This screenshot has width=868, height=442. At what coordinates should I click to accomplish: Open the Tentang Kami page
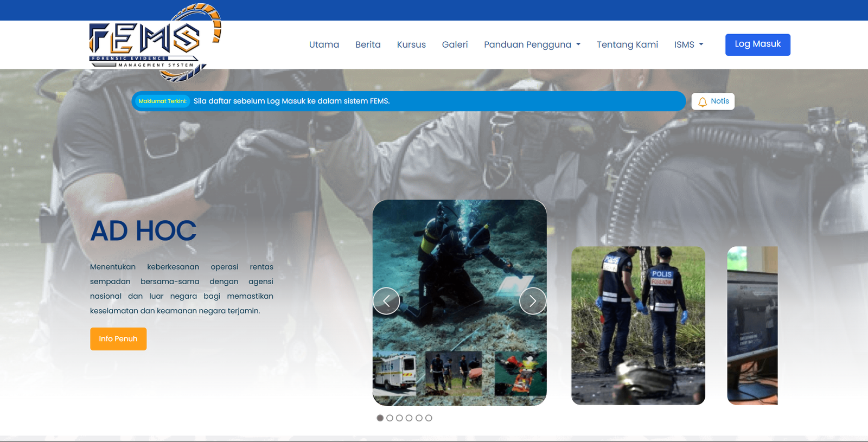coord(627,44)
